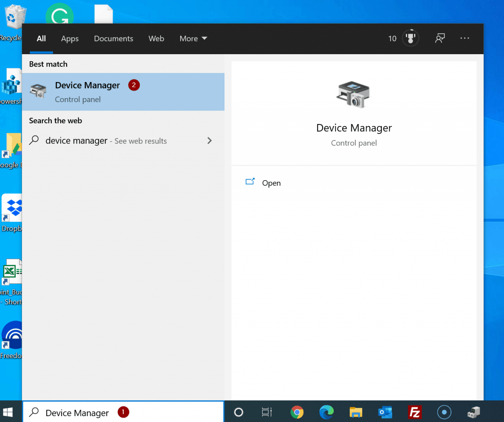Image resolution: width=504 pixels, height=422 pixels.
Task: Open Task View on the taskbar
Action: pyautogui.click(x=266, y=412)
